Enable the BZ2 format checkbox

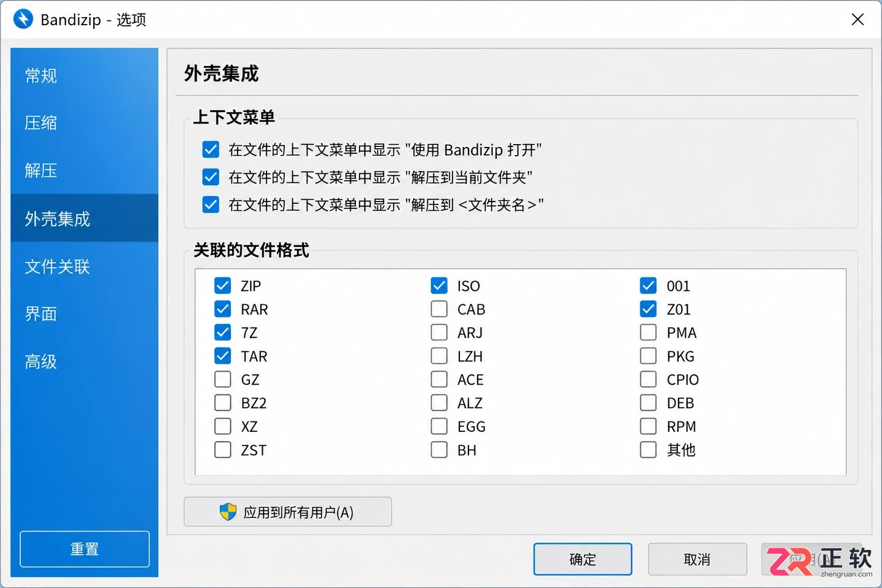click(x=223, y=402)
